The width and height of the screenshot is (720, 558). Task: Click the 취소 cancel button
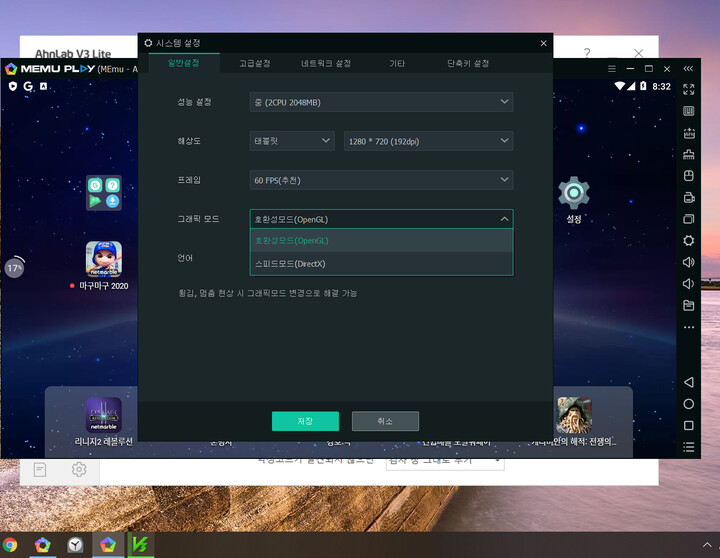[x=385, y=421]
